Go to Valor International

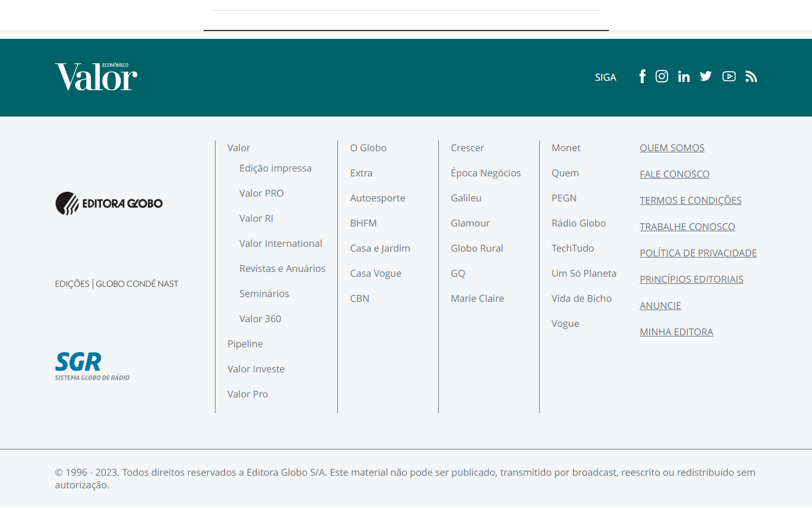[x=281, y=244]
